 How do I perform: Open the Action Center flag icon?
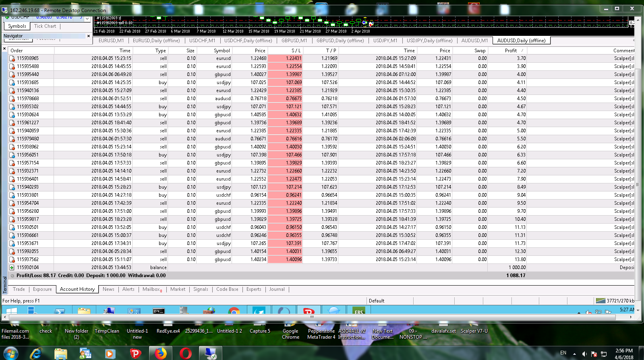[594, 354]
